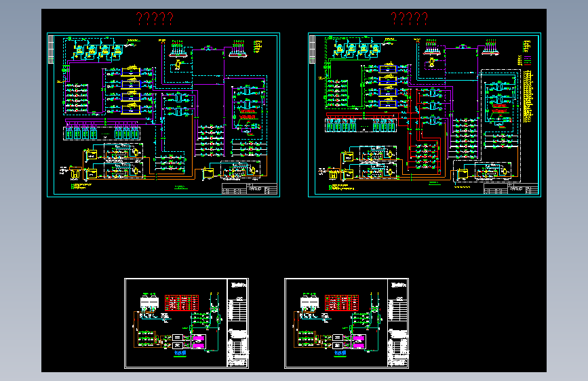Screen dimensions: 588x381
Task: Click the title block of the upper-right sheet
Action: [x=511, y=188]
